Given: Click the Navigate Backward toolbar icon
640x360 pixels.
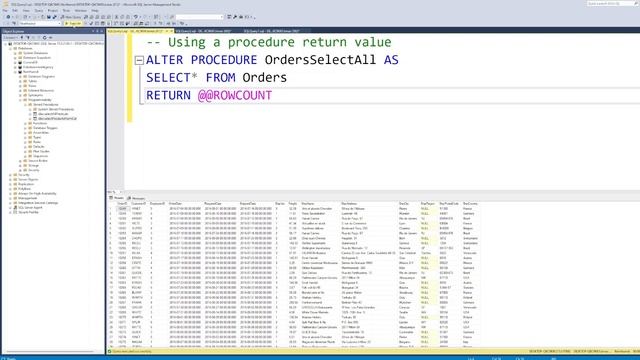Looking at the screenshot, I should pos(8,17).
